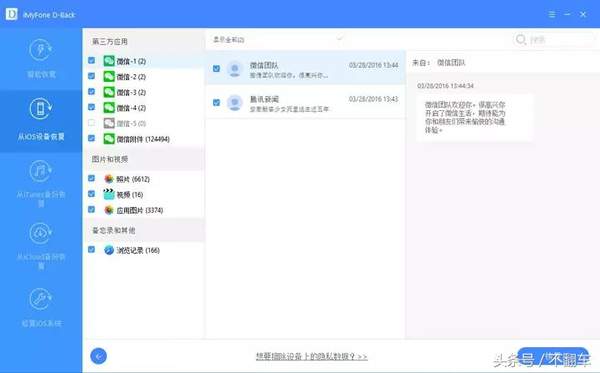Image resolution: width=600 pixels, height=373 pixels.
Task: Uncheck the 浏览记录 (166) checkbox
Action: (x=91, y=249)
